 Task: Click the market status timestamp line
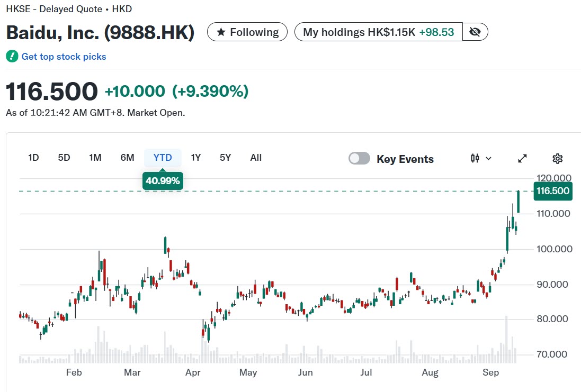coord(95,113)
